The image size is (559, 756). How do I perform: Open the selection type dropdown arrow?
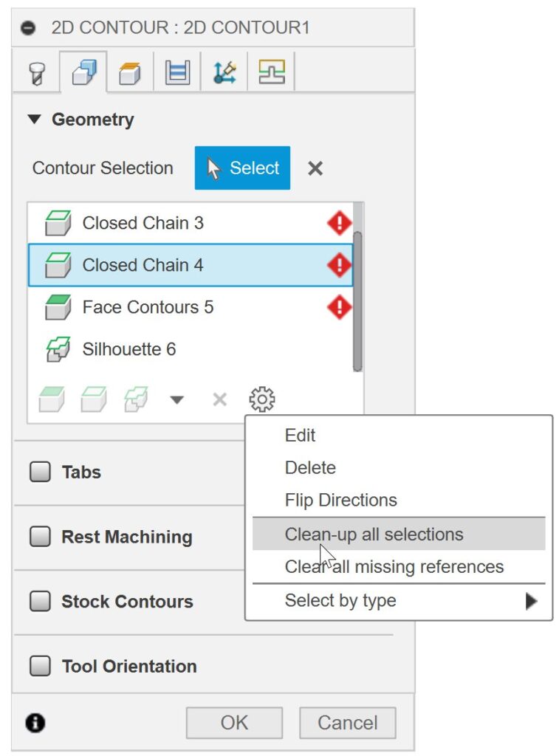click(x=176, y=400)
